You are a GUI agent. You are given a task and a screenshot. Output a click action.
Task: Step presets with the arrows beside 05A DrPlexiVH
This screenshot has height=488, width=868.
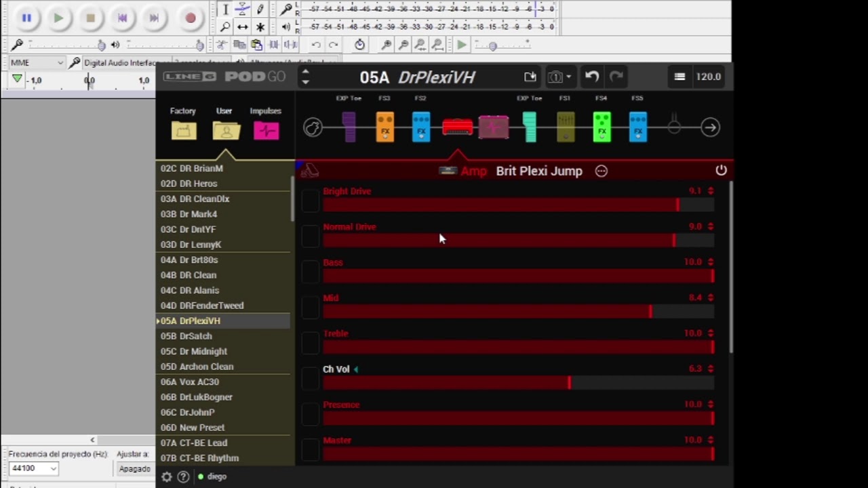(x=305, y=77)
